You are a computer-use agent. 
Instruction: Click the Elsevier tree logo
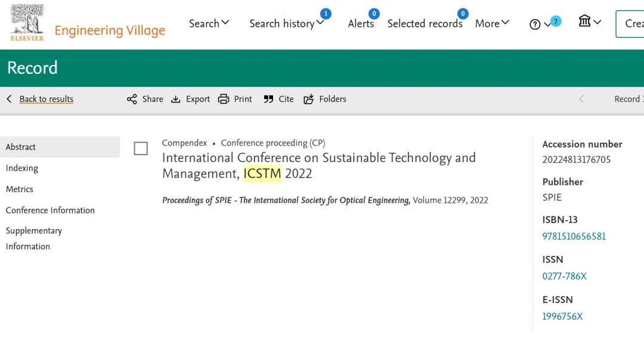[27, 23]
